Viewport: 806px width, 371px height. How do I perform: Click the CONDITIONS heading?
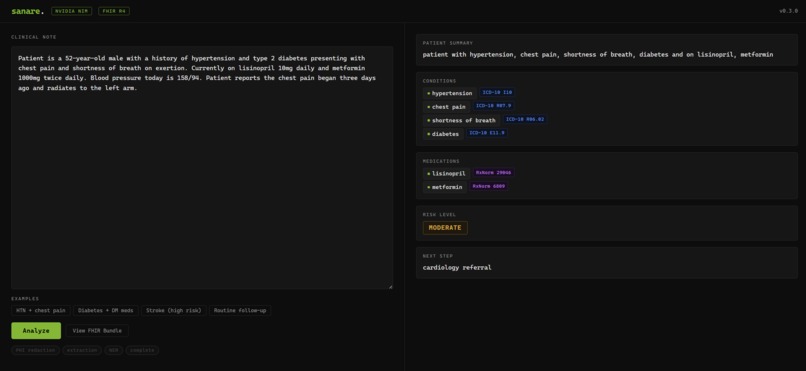pos(439,81)
